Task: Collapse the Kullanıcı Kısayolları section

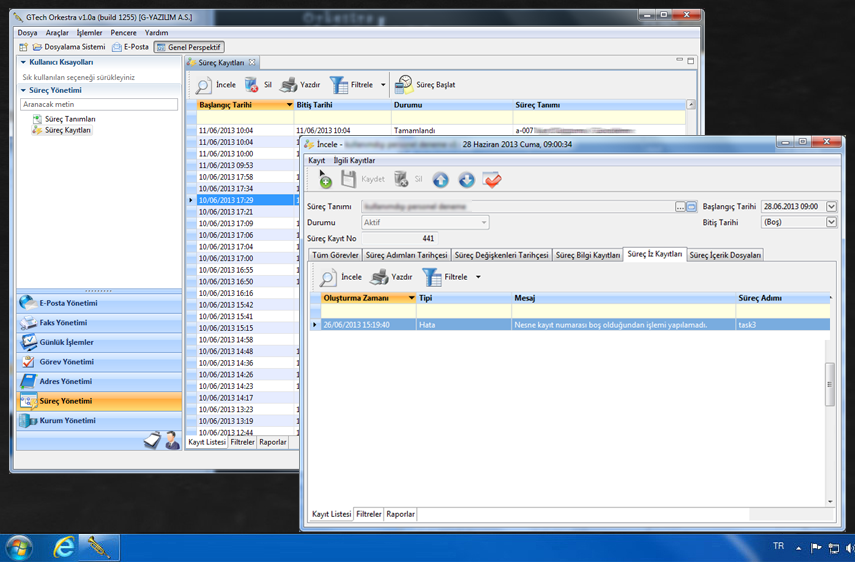Action: (24, 62)
